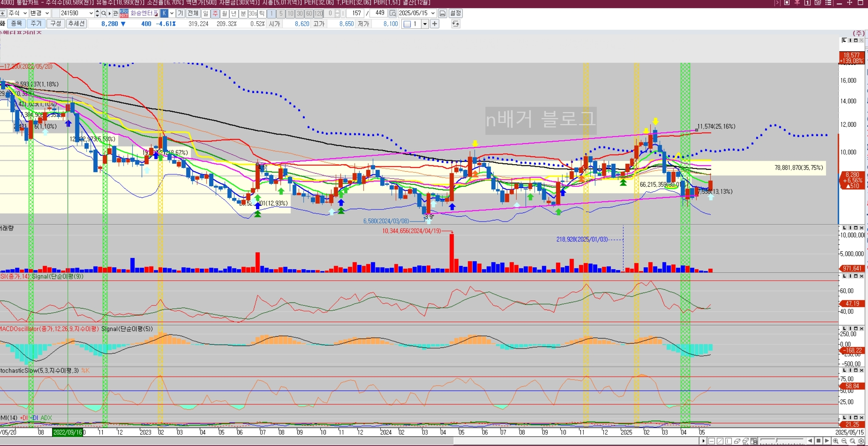
Task: Click the save chart disk icon
Action: (442, 13)
